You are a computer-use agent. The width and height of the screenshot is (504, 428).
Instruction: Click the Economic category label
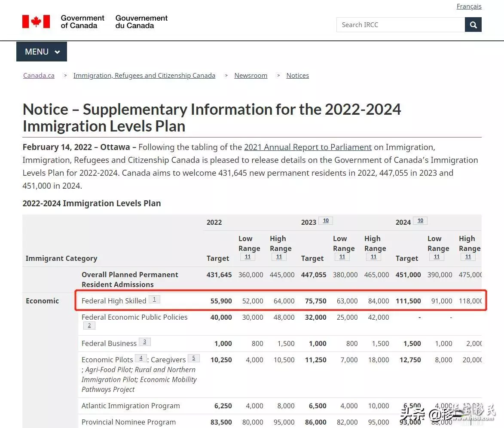coord(42,301)
